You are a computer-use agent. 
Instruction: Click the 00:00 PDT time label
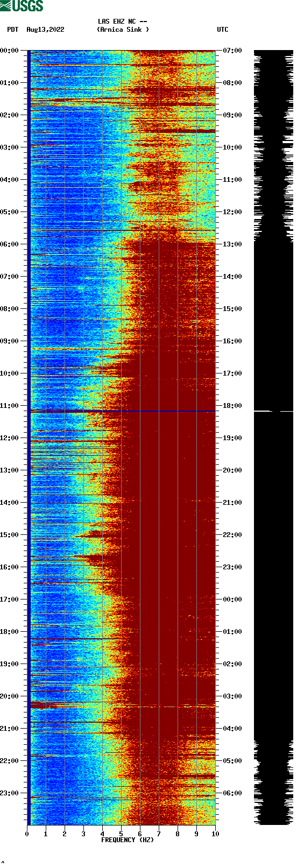[10, 51]
